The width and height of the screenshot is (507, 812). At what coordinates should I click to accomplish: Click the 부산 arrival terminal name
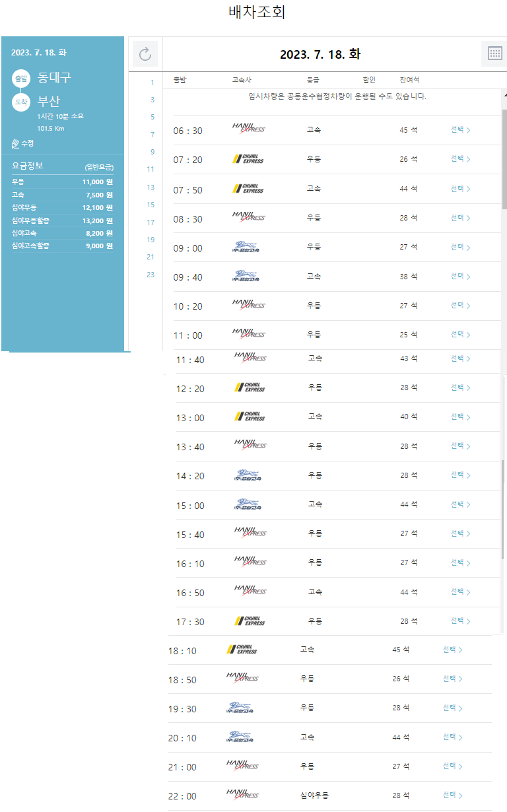click(x=49, y=101)
